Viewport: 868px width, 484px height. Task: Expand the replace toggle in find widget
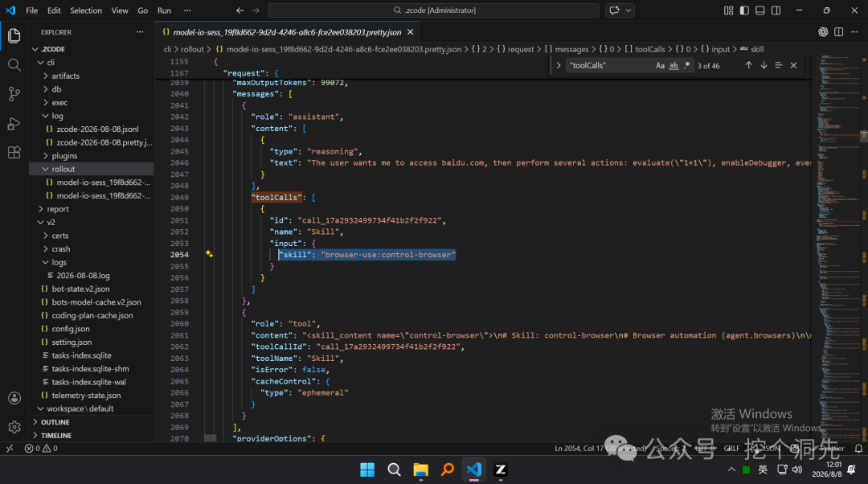coord(559,65)
